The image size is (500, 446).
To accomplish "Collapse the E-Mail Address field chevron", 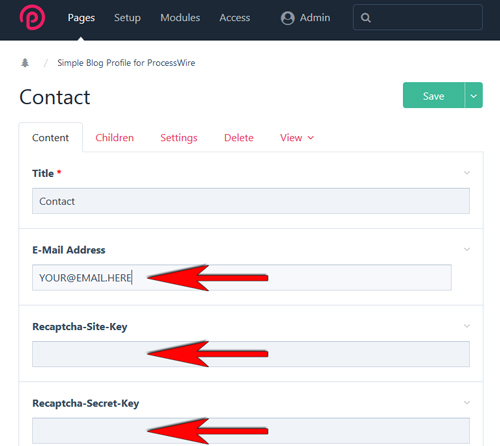I will [x=467, y=249].
